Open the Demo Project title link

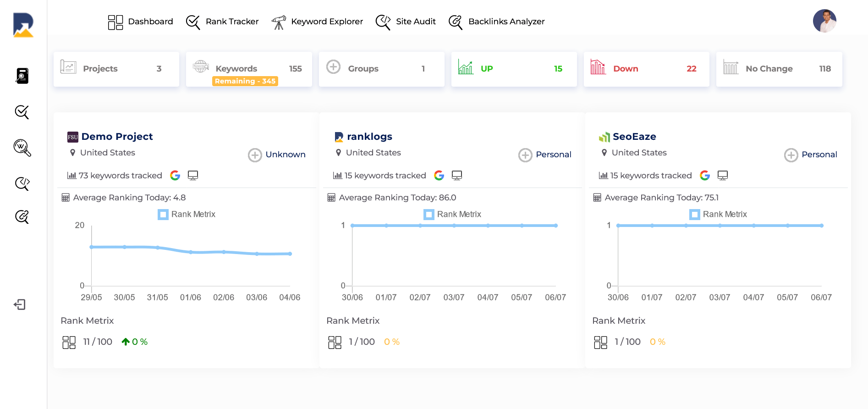point(117,137)
